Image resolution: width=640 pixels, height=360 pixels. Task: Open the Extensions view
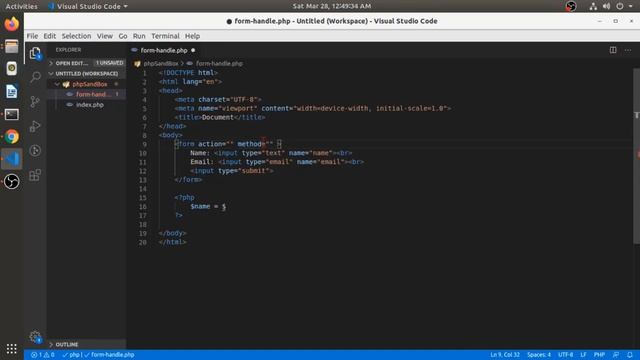coord(35,175)
